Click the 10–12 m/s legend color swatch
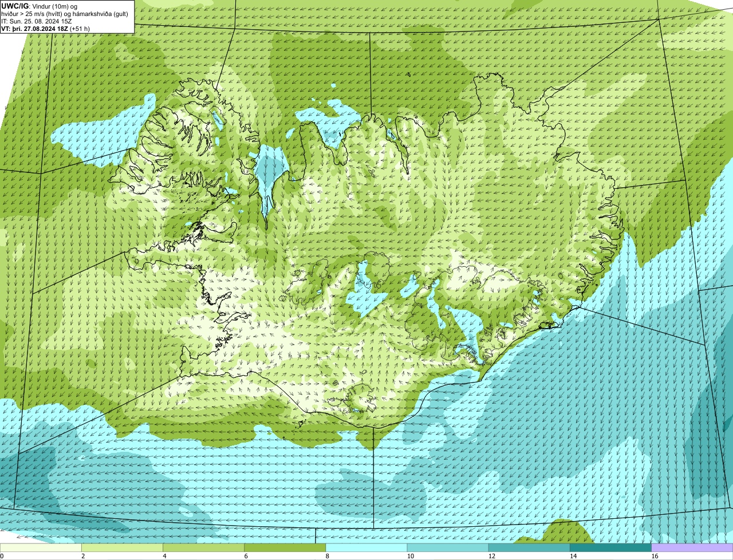The width and height of the screenshot is (733, 560). point(448,547)
